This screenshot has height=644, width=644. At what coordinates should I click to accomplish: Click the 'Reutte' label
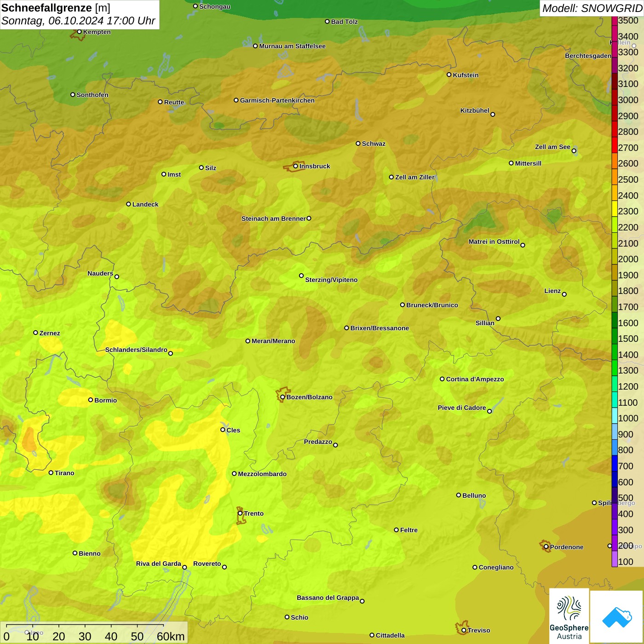[x=174, y=102]
